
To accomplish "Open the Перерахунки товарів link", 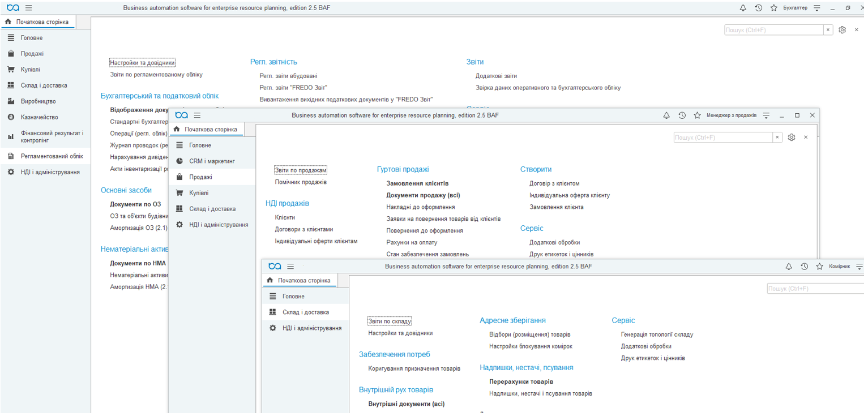I will click(x=521, y=382).
